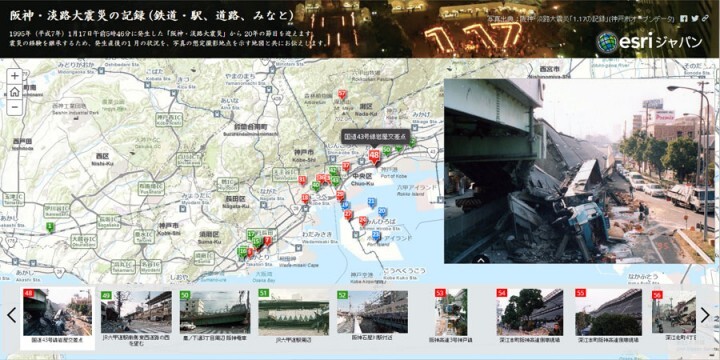Select blue map marker 20
Screen dimensions: 720x360
point(382,212)
